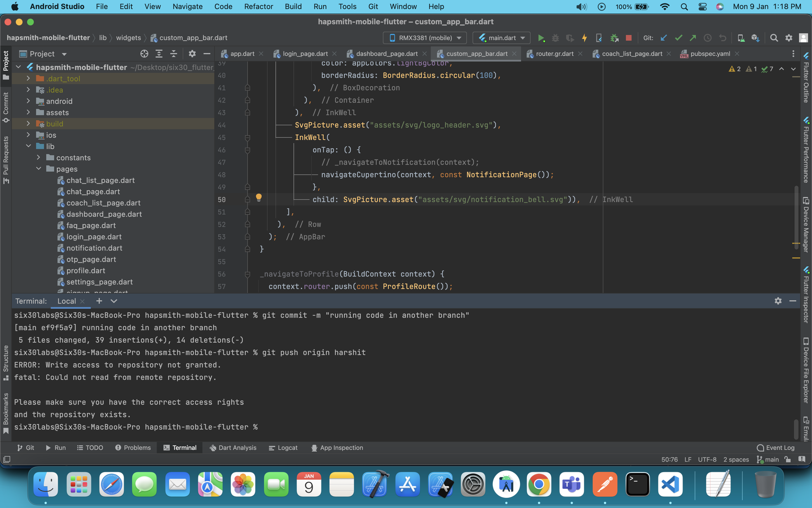Stop the running app (red square)
Viewport: 812px width, 508px height.
(x=628, y=38)
